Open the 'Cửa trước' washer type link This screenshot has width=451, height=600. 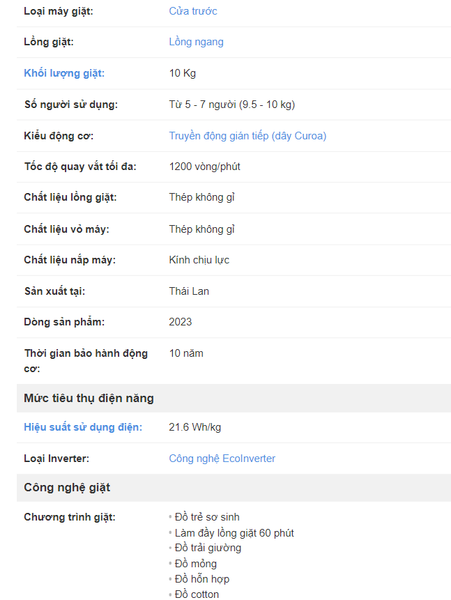[193, 11]
